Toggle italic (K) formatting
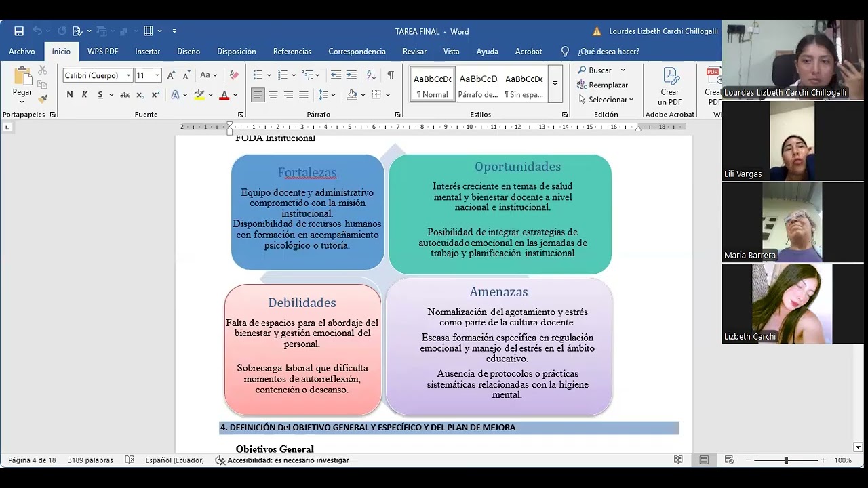Viewport: 868px width, 488px height. [85, 95]
